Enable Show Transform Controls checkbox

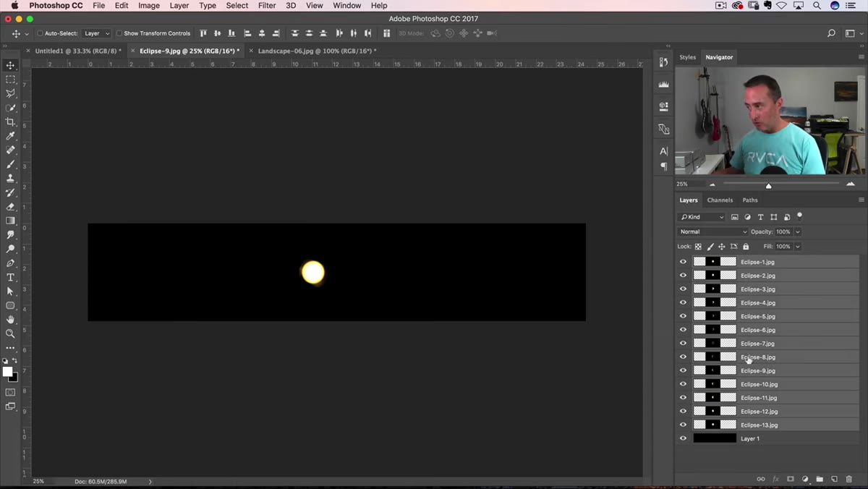click(119, 33)
